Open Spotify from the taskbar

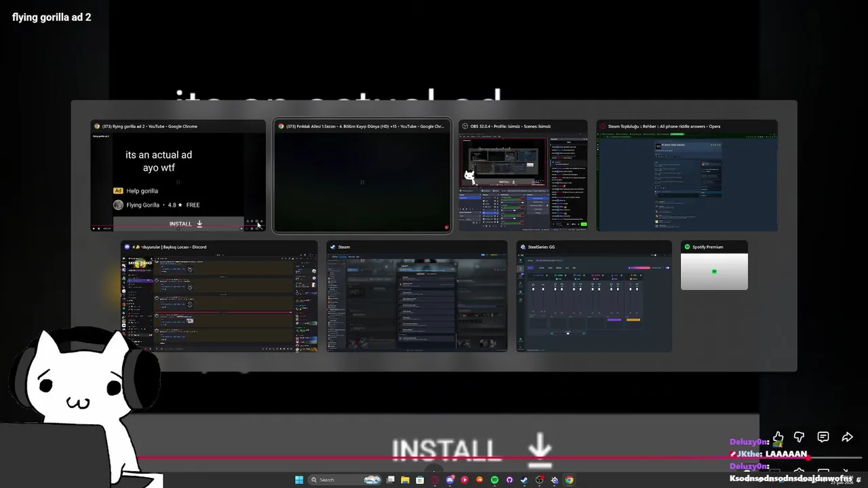click(494, 480)
